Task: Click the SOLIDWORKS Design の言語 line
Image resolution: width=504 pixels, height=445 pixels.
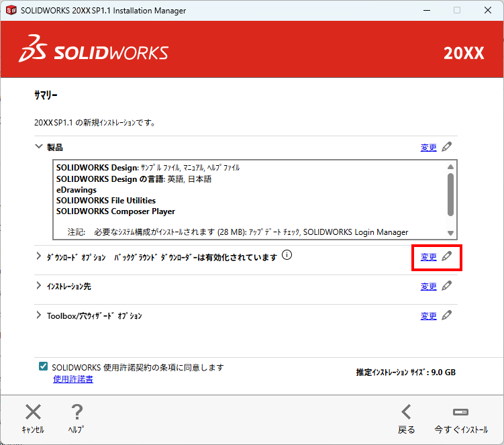Action: (x=134, y=179)
